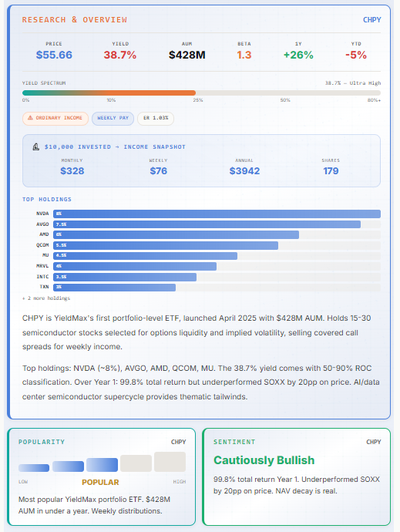
Task: Click the $10,000 Invested Income Snapshot title
Action: click(x=115, y=147)
